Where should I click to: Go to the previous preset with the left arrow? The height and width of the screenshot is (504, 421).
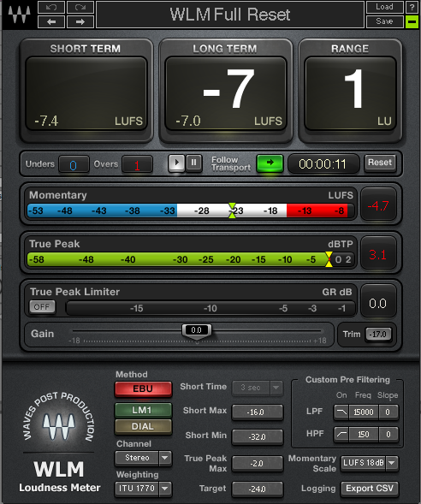[x=51, y=22]
